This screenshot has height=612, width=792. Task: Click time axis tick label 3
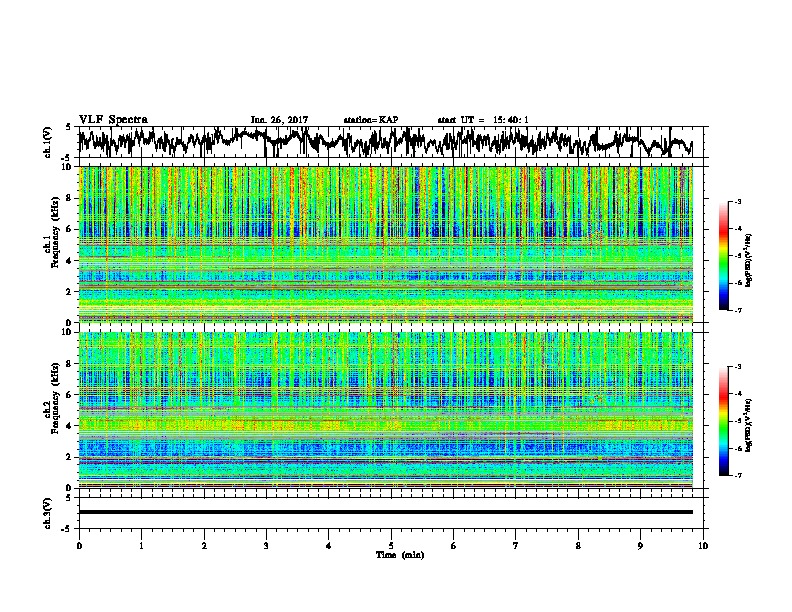(266, 546)
